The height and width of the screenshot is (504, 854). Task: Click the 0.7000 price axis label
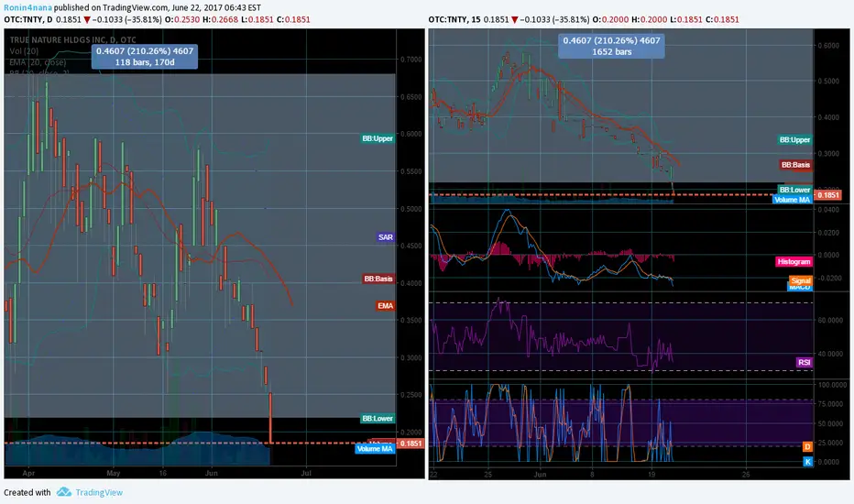(411, 60)
